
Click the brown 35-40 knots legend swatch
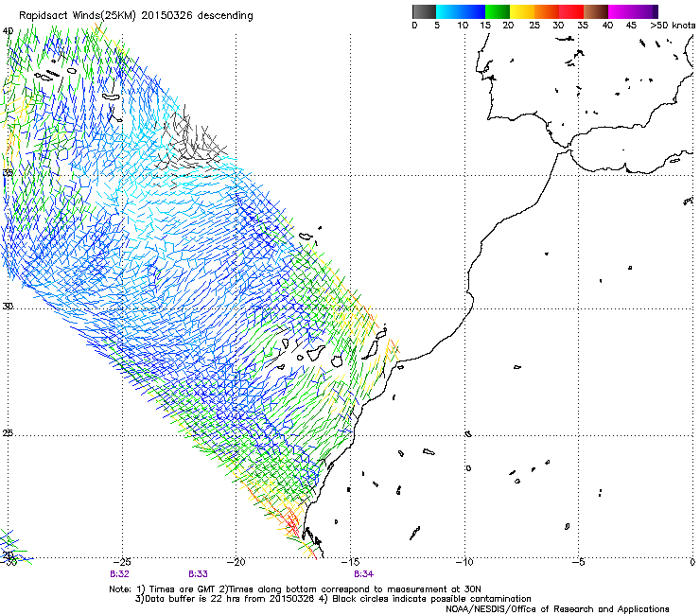[x=596, y=11]
